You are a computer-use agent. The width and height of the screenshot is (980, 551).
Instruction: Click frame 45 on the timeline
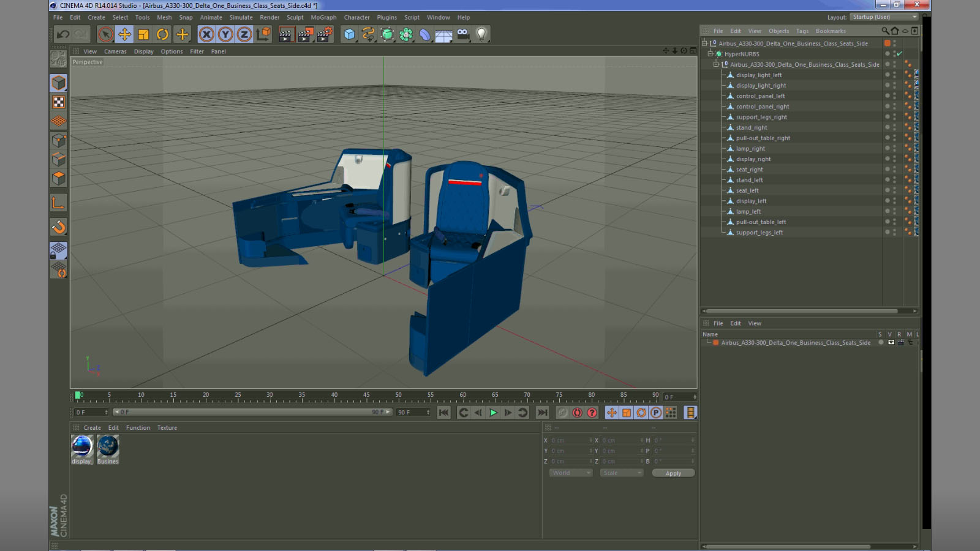pyautogui.click(x=366, y=395)
